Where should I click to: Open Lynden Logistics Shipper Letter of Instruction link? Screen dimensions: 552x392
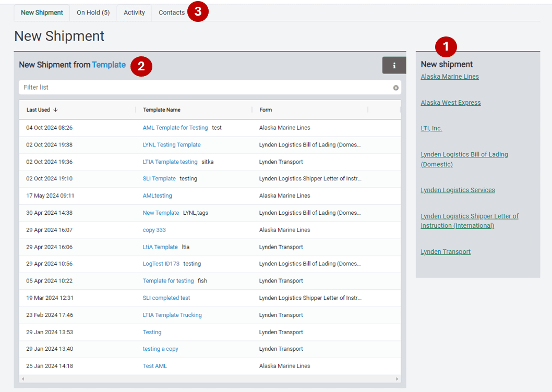[x=470, y=220]
